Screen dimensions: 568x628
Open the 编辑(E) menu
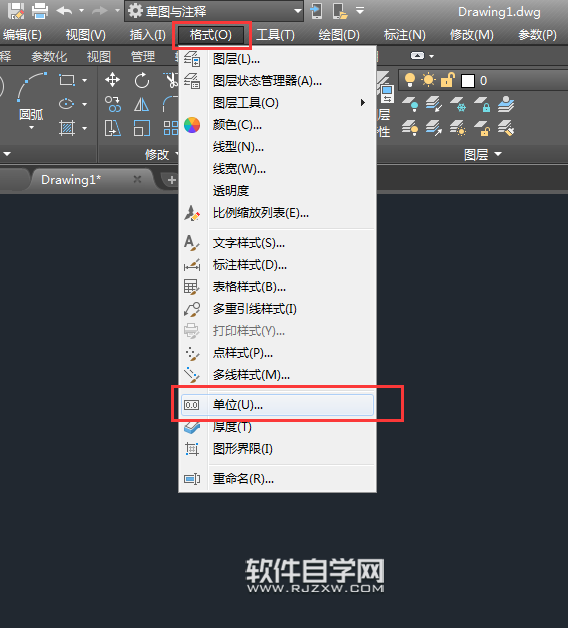(x=21, y=35)
